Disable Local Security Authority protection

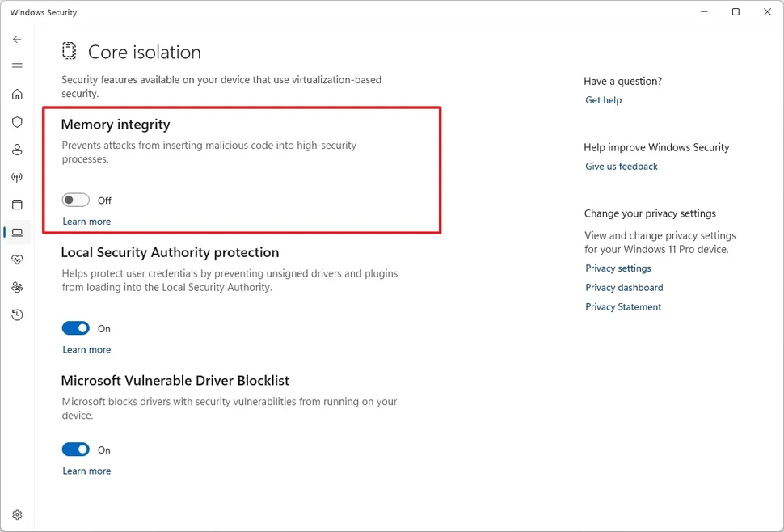pyautogui.click(x=75, y=328)
